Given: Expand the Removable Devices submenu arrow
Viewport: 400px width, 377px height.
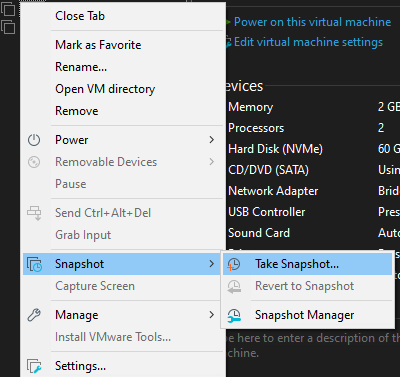Looking at the screenshot, I should pyautogui.click(x=211, y=162).
